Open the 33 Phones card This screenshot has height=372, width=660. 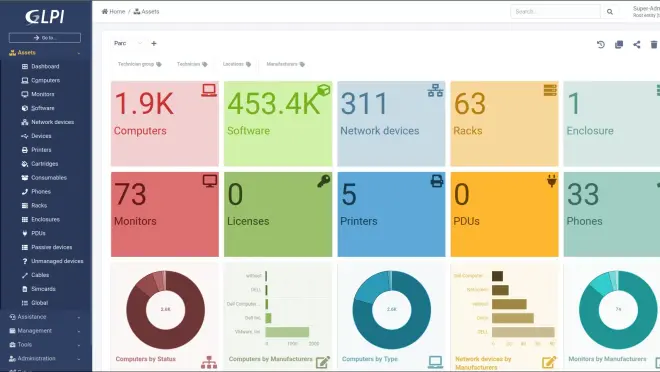(612, 214)
